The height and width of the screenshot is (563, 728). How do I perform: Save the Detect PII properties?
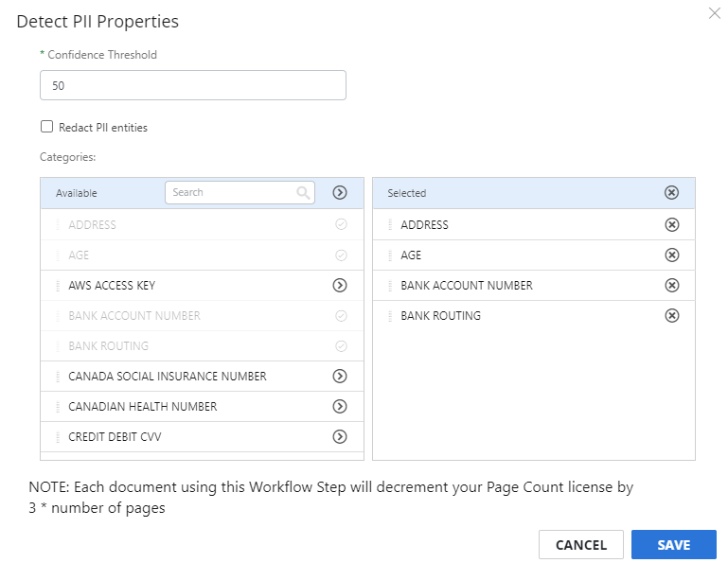coord(674,544)
